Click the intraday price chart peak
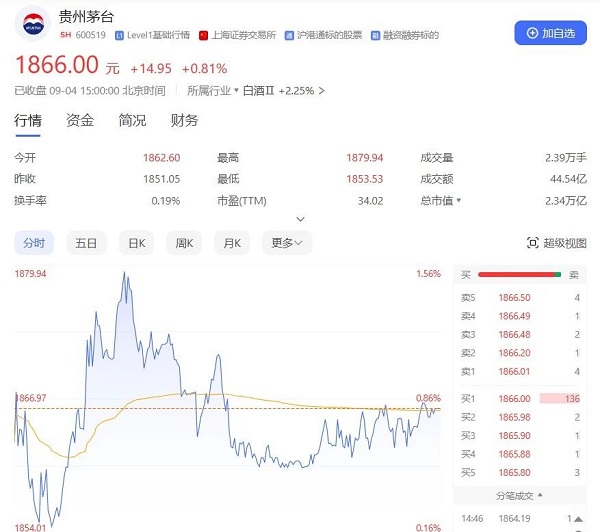Image resolution: width=600 pixels, height=532 pixels. (124, 273)
